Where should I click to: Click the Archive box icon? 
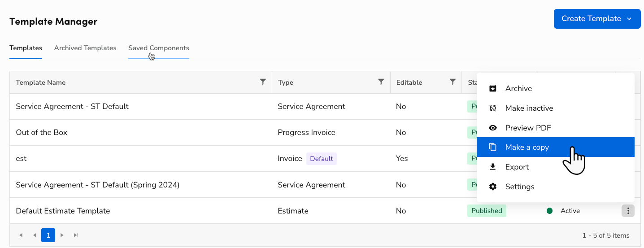pyautogui.click(x=493, y=88)
